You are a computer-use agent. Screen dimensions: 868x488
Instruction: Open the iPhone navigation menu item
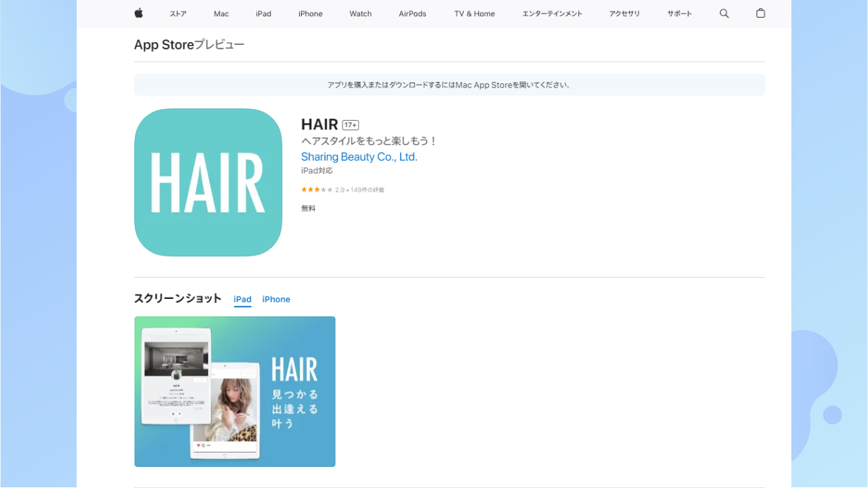(311, 14)
